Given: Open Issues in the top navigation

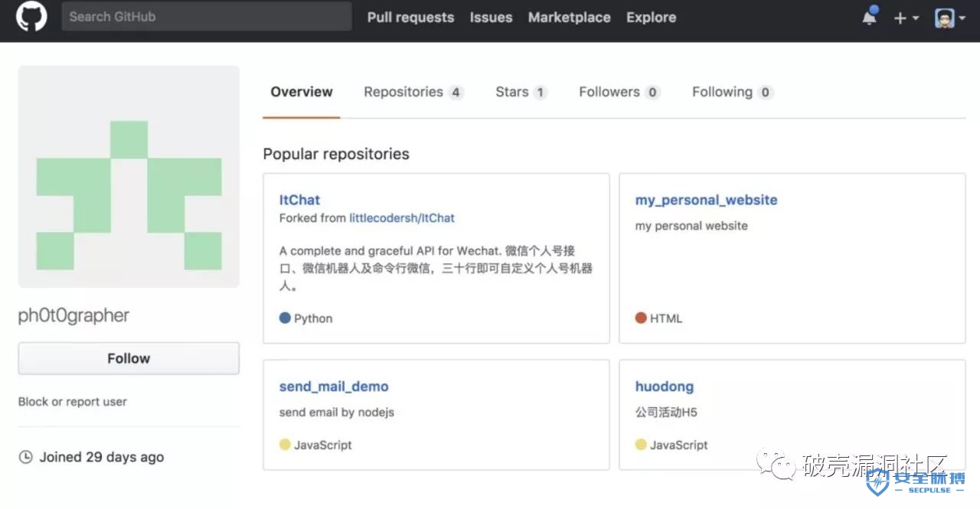Looking at the screenshot, I should 491,18.
